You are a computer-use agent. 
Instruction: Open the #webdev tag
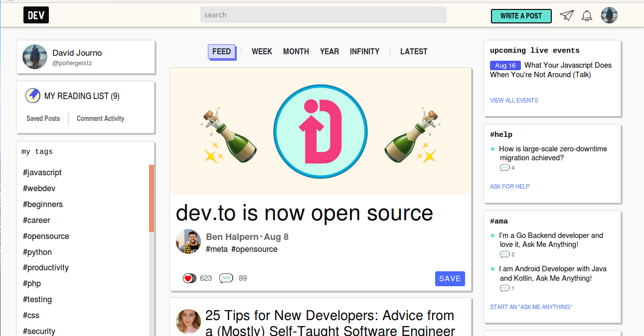(x=39, y=188)
